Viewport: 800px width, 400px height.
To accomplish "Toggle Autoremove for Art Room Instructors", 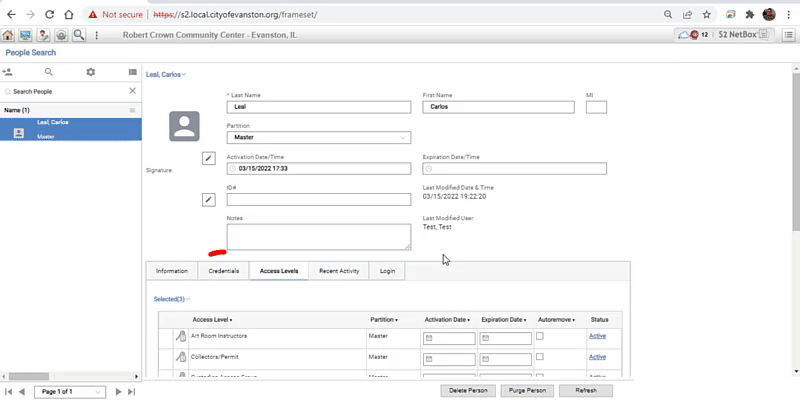I will point(540,336).
